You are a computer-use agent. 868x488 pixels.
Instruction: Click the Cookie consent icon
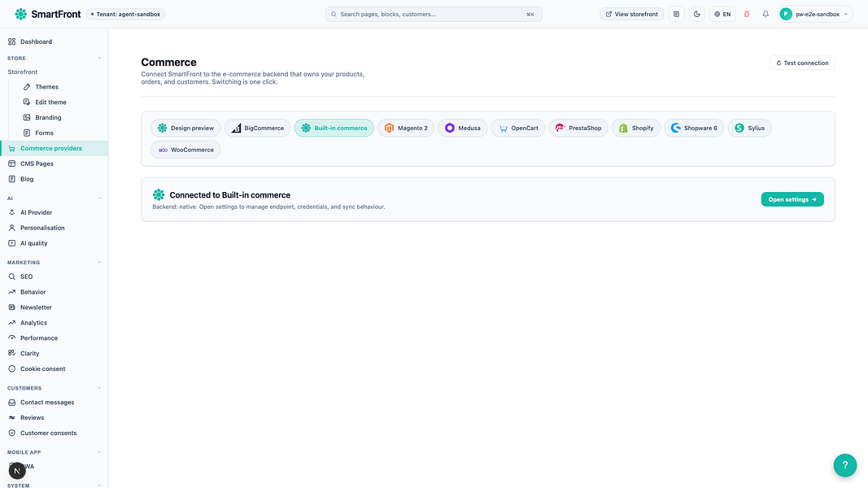(11, 369)
